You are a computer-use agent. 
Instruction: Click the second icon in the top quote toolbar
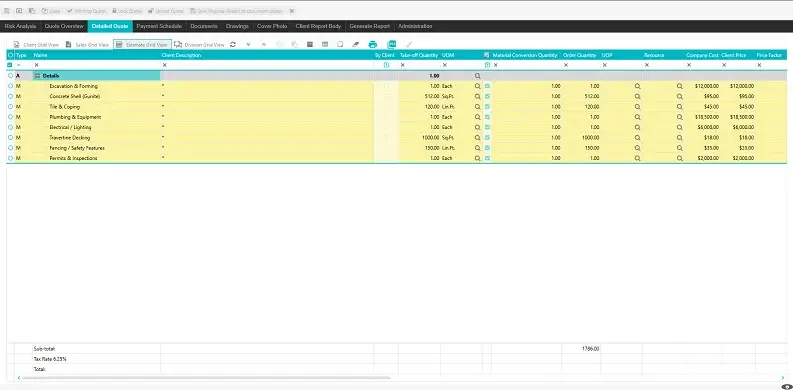click(x=19, y=11)
